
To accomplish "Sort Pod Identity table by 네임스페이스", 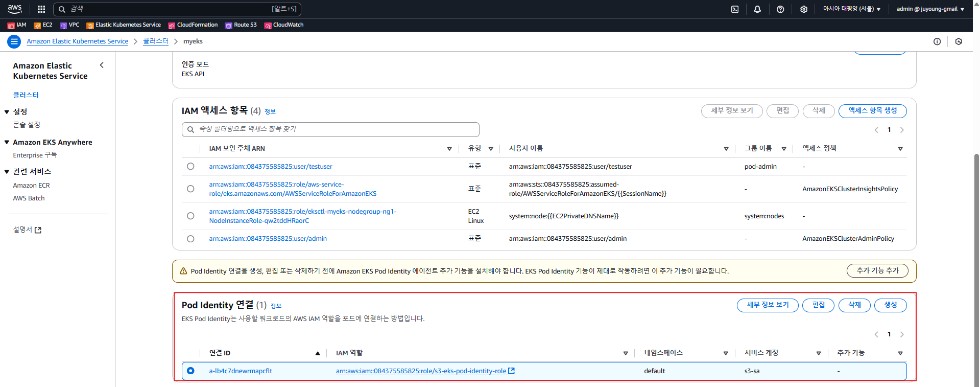I will [x=726, y=353].
